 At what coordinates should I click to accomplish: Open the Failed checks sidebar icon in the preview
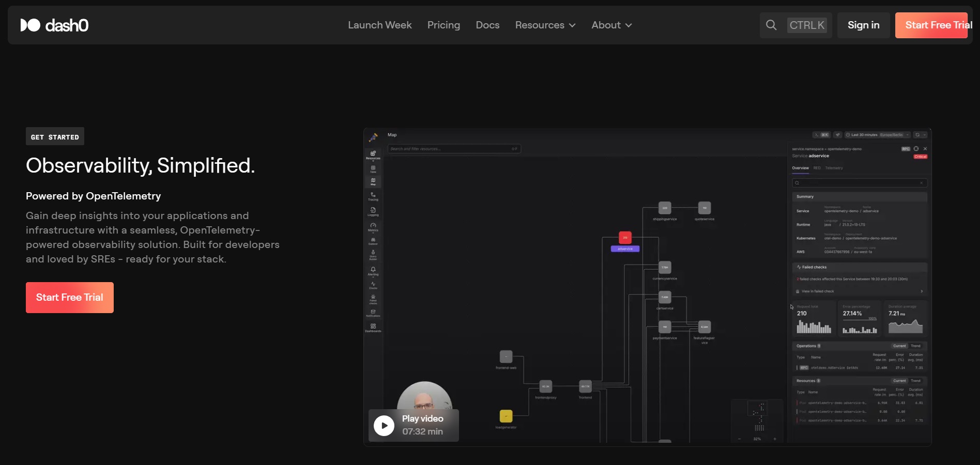[x=373, y=299]
